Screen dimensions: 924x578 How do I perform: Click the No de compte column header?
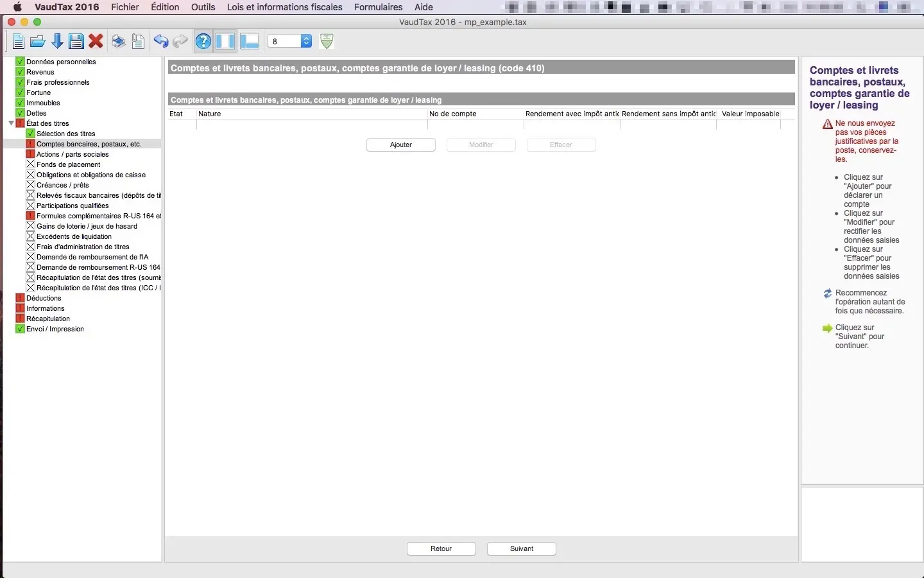tap(475, 114)
